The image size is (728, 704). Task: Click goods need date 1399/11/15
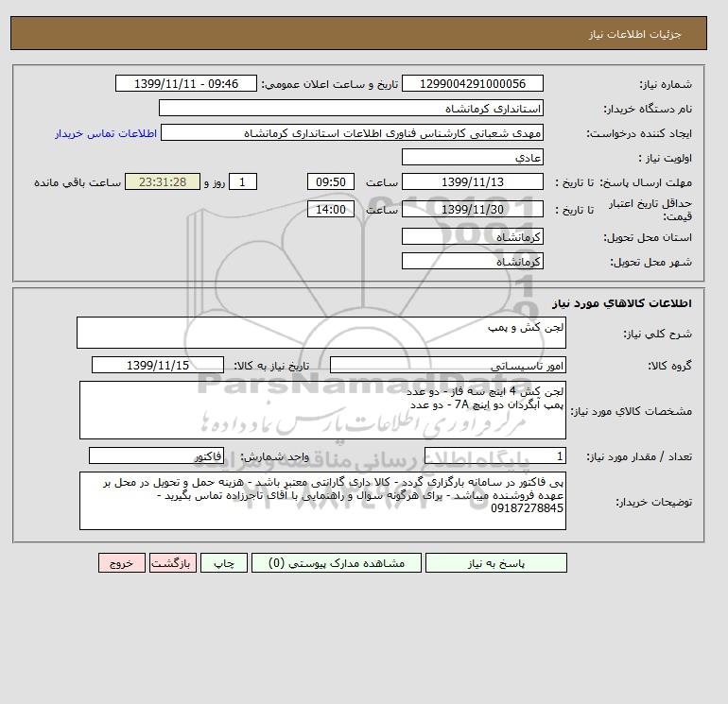point(158,365)
